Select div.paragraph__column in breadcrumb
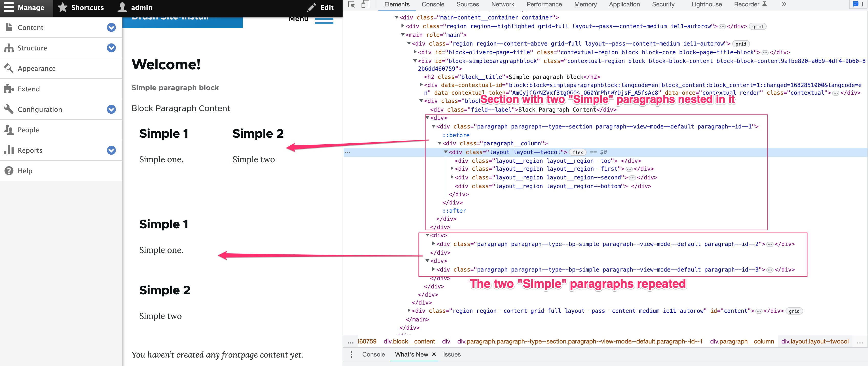Image resolution: width=868 pixels, height=366 pixels. point(742,341)
